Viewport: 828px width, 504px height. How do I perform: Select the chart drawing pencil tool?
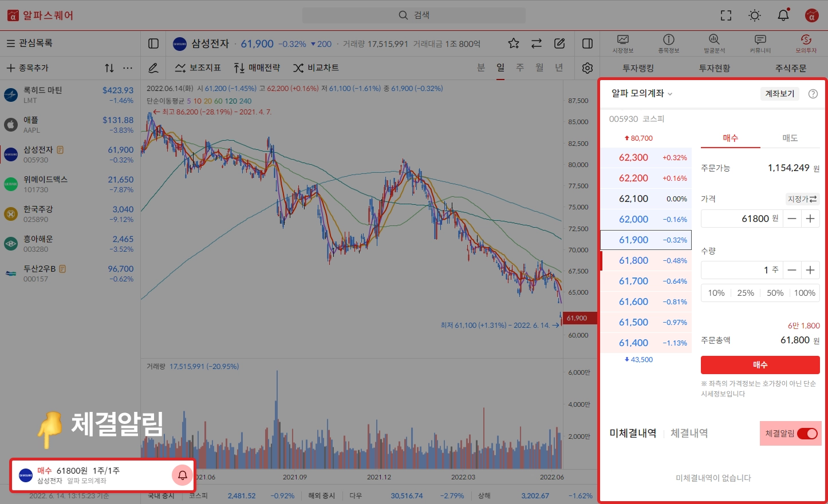(x=153, y=68)
